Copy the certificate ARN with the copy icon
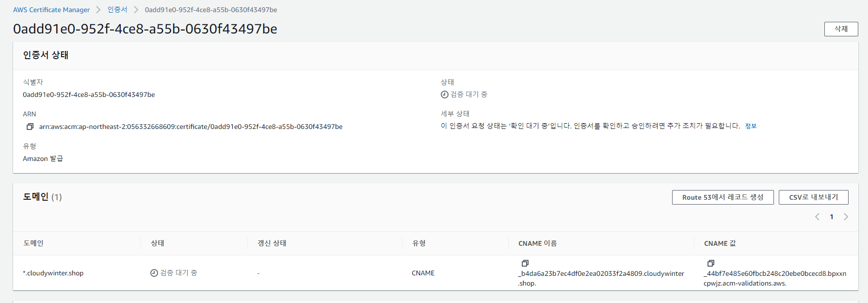The image size is (868, 303). (30, 127)
